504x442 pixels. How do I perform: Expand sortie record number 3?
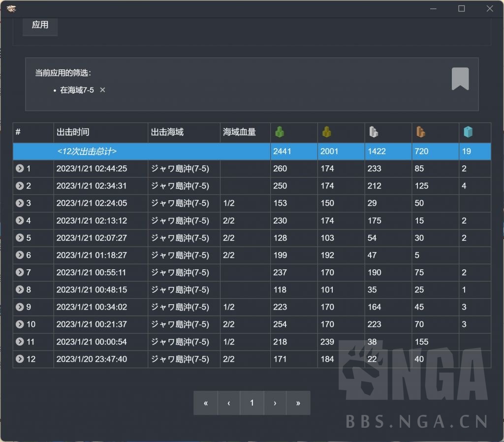click(19, 203)
